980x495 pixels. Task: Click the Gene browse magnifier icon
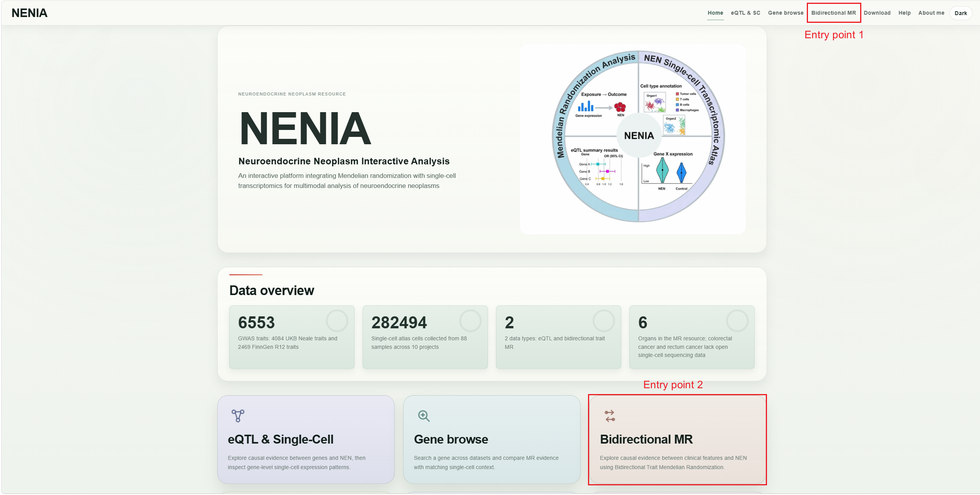coord(424,416)
